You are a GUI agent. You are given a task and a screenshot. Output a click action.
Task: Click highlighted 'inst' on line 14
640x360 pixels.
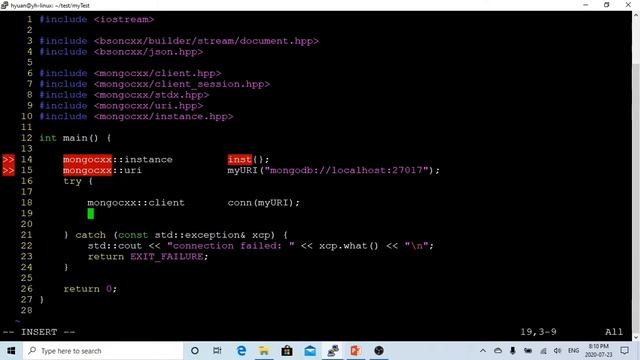[x=240, y=159]
